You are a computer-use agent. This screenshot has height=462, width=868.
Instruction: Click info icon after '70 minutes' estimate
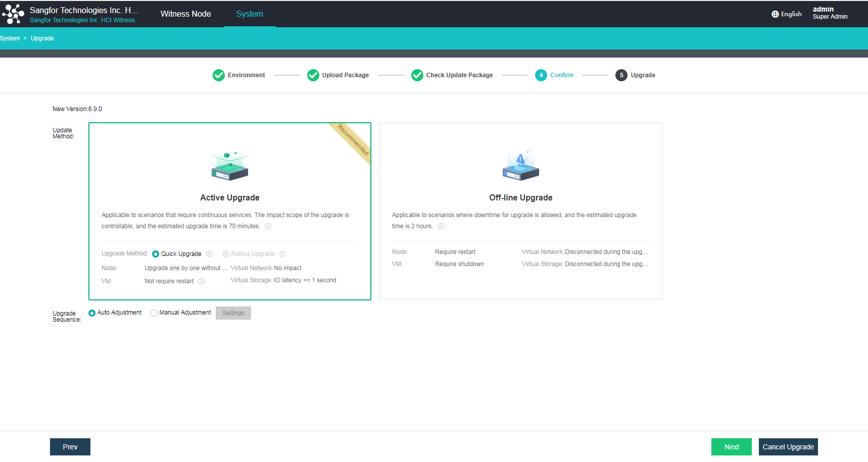pyautogui.click(x=268, y=226)
